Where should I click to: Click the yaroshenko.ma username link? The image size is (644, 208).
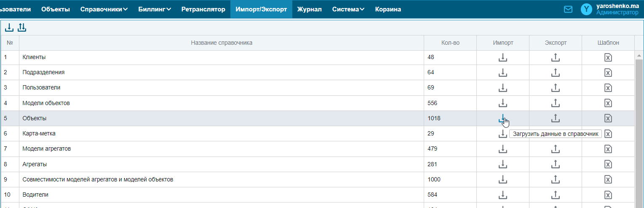pyautogui.click(x=617, y=6)
